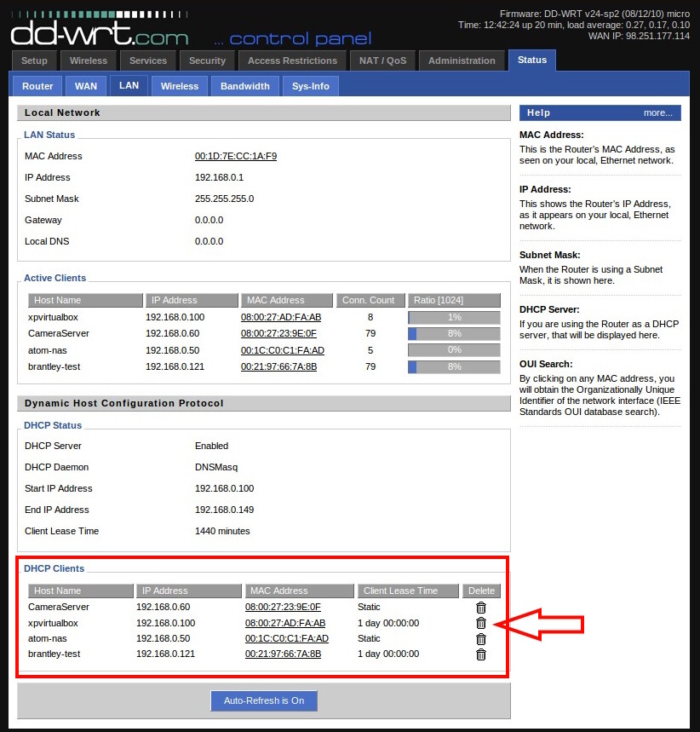Click xpvirtualbox MAC link in Active Clients
700x732 pixels.
(281, 318)
